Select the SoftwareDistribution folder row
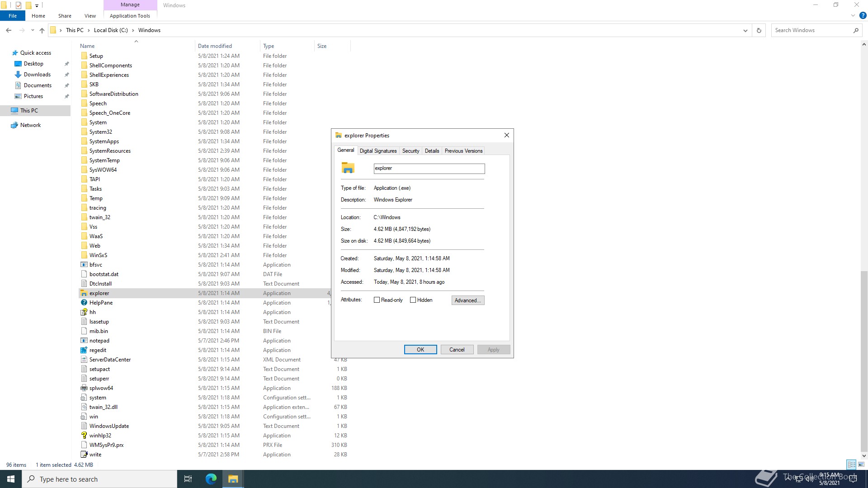Image resolution: width=868 pixels, height=488 pixels. pyautogui.click(x=214, y=94)
